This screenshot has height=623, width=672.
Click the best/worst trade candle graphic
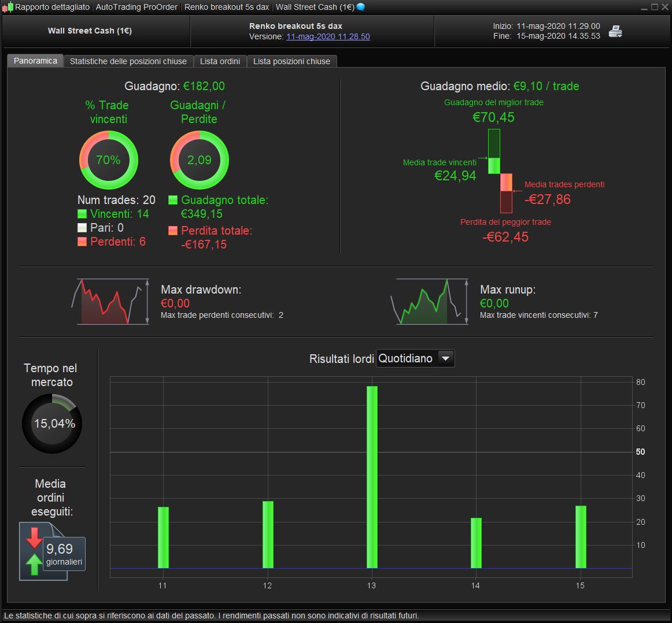500,171
